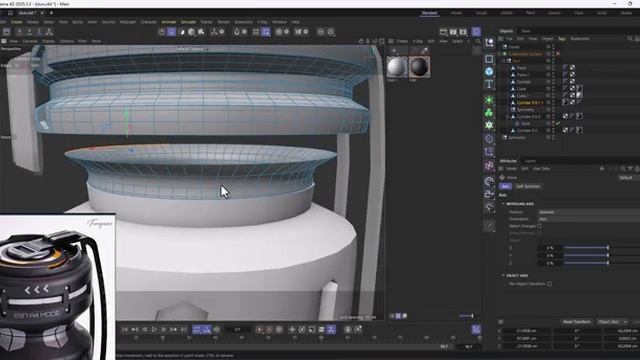Image resolution: width=640 pixels, height=360 pixels.
Task: Click the light object icon in right palette
Action: [x=489, y=207]
